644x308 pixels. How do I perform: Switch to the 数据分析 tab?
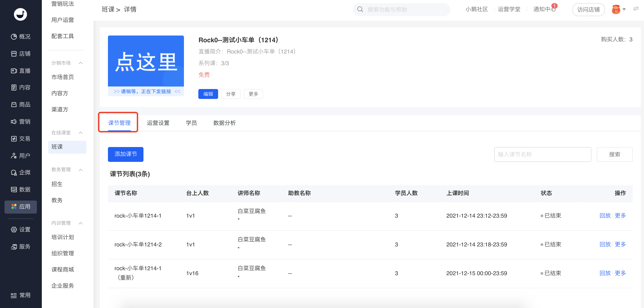[224, 123]
